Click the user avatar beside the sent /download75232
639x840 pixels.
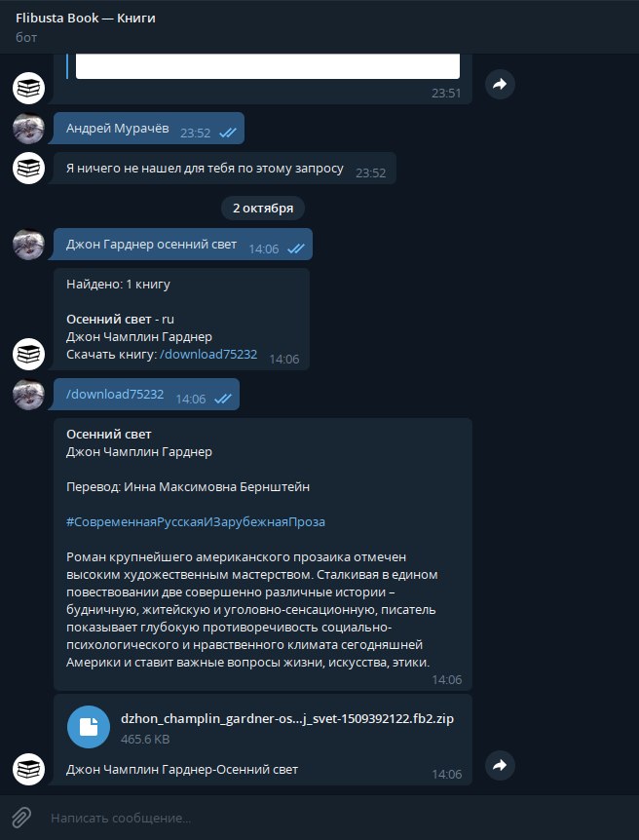[28, 395]
